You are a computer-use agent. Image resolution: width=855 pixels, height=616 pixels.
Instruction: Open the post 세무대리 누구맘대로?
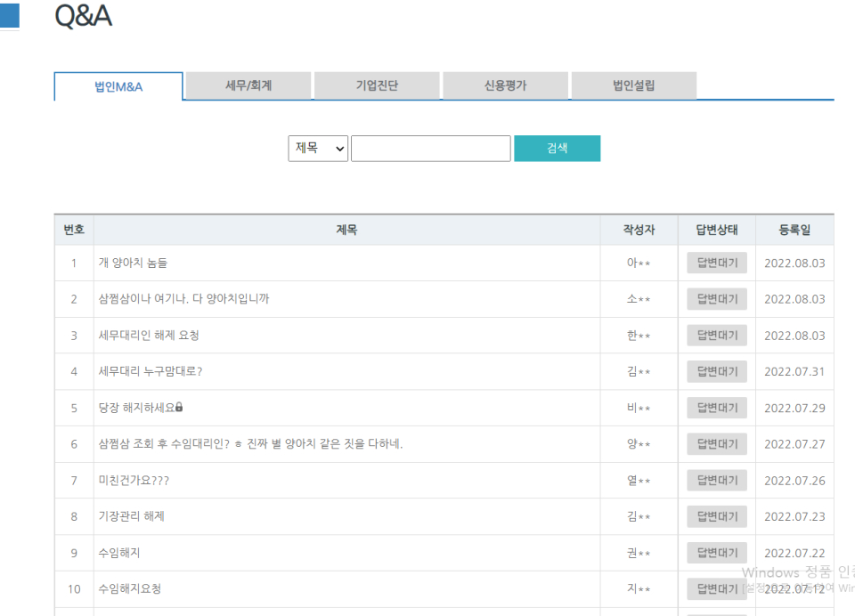(x=150, y=371)
